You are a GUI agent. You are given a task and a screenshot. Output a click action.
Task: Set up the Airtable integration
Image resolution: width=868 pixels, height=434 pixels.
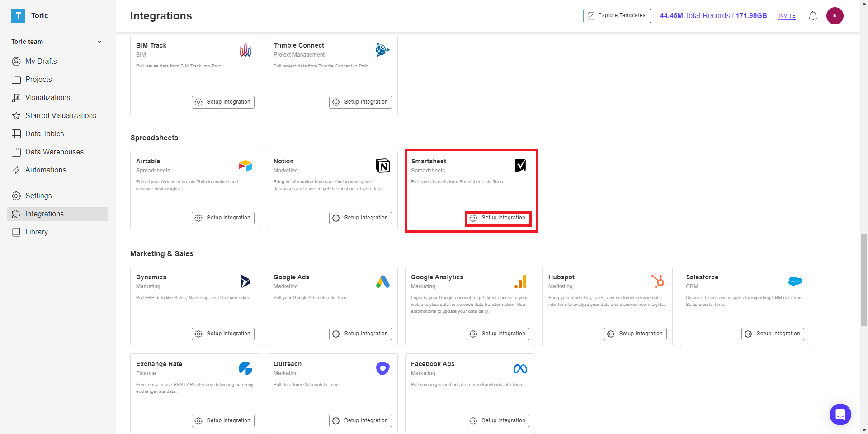point(223,218)
